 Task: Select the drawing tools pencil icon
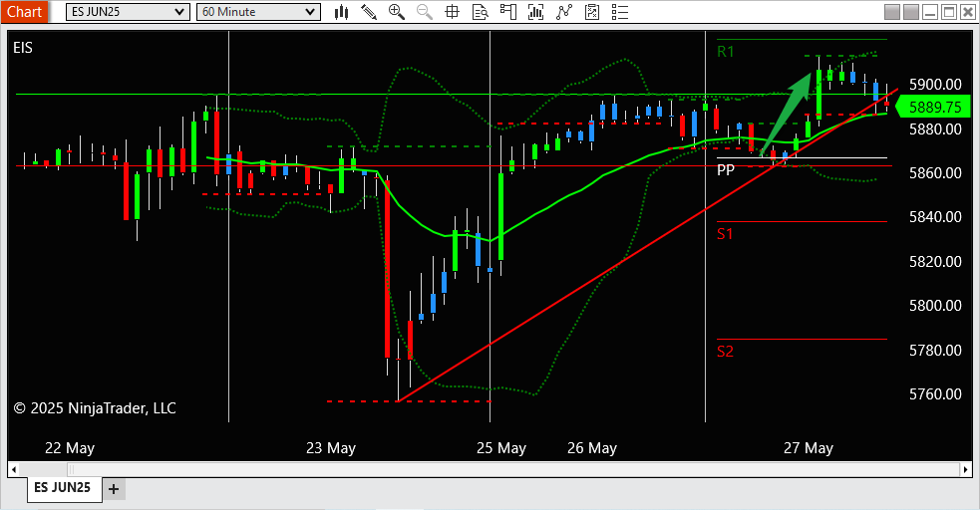[x=369, y=12]
